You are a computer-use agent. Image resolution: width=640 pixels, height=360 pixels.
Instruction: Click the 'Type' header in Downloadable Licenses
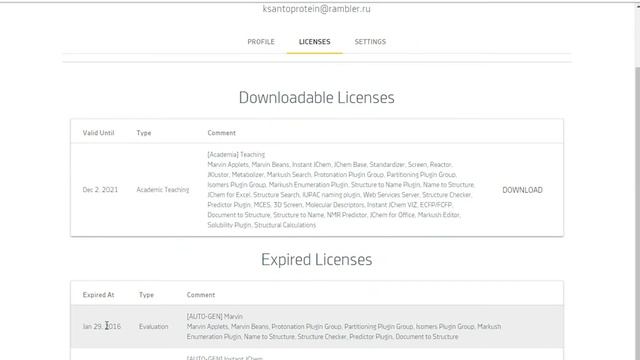pyautogui.click(x=144, y=133)
